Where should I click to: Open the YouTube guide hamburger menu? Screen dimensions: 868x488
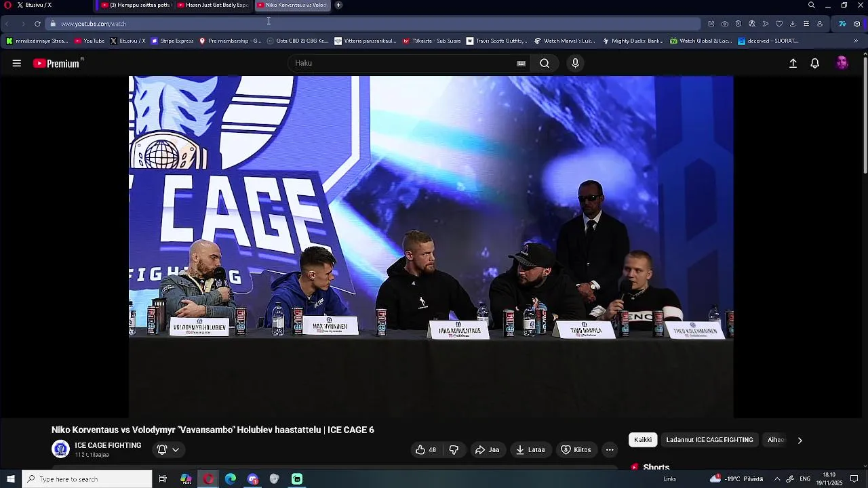(17, 63)
